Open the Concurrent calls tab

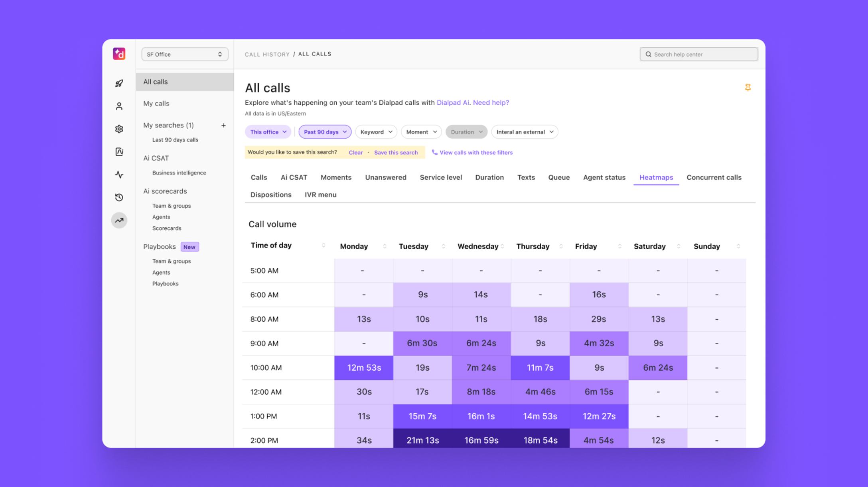tap(714, 177)
